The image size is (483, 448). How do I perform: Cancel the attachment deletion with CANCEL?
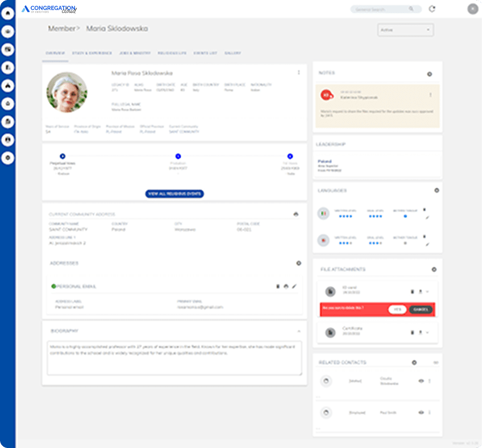point(421,309)
